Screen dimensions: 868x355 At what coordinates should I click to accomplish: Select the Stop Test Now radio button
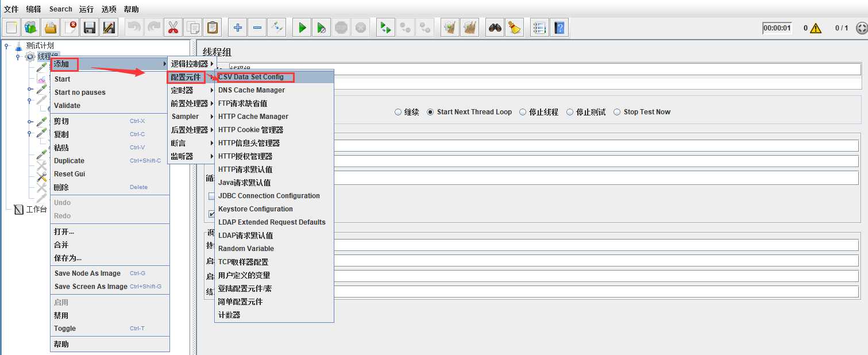point(617,112)
